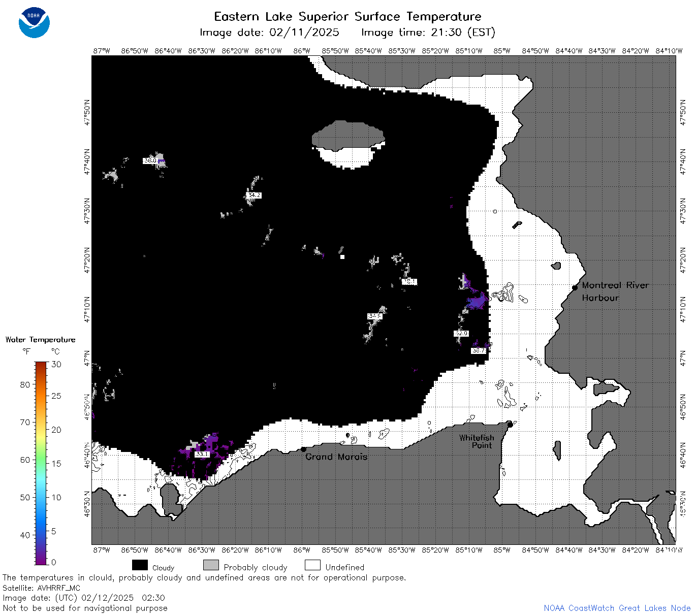This screenshot has width=696, height=616.
Task: Click the 36.0 temperature marker
Action: click(150, 160)
